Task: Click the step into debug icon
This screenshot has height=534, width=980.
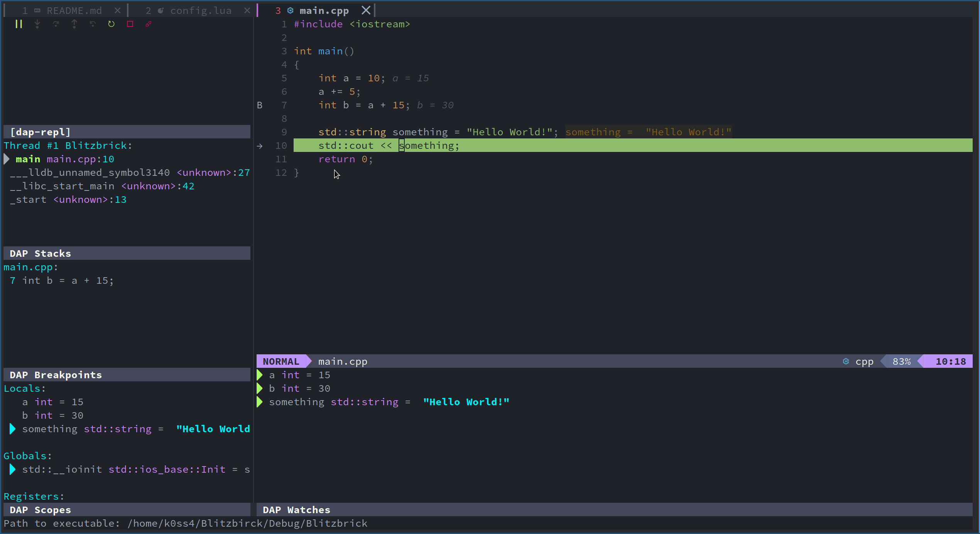Action: tap(37, 24)
